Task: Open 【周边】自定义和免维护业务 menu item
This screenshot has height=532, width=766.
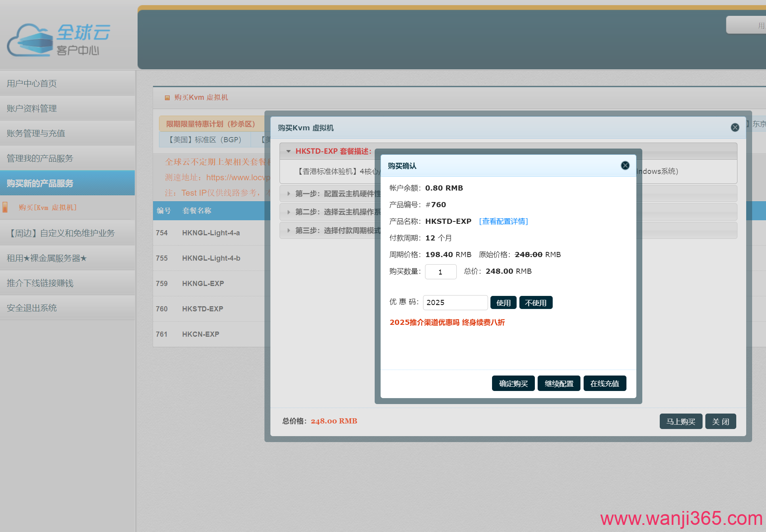Action: (x=67, y=233)
